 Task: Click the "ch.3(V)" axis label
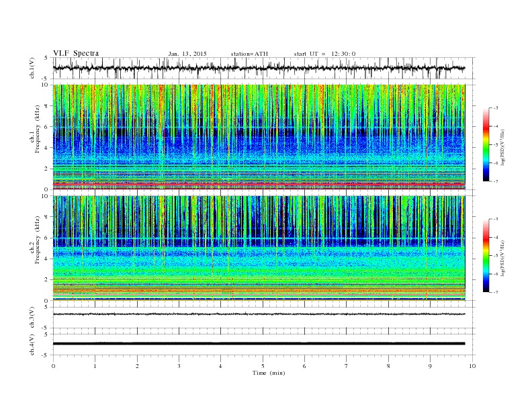[x=32, y=318]
